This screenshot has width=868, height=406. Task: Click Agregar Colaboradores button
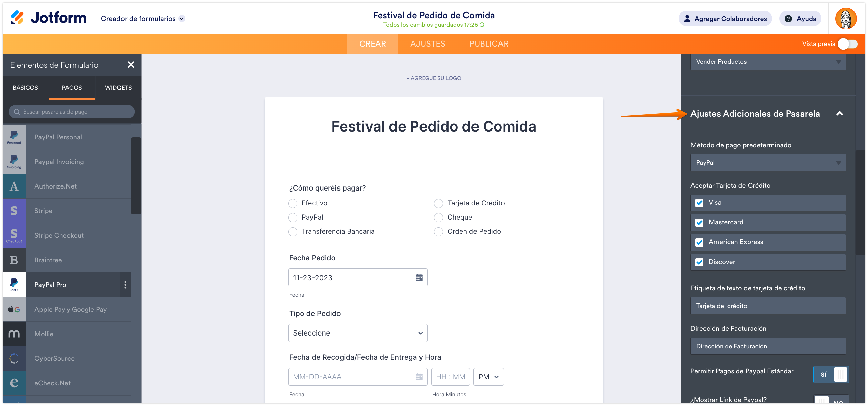725,19
